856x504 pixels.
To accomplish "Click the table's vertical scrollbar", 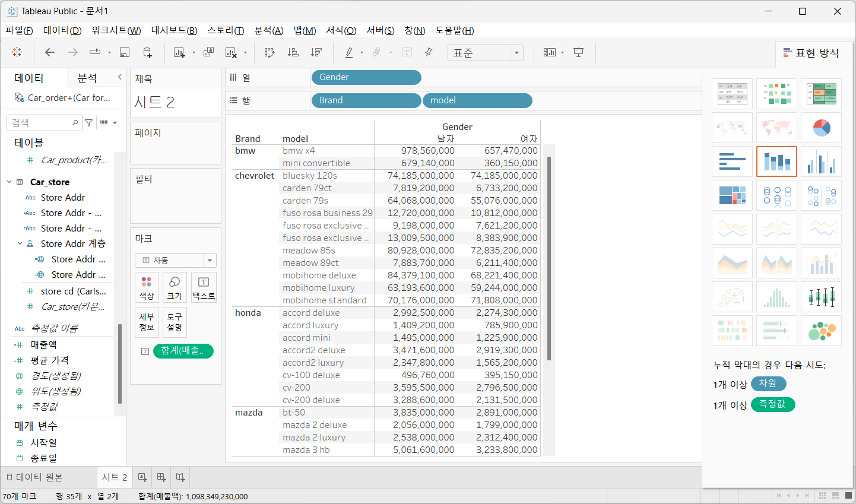I will point(549,258).
